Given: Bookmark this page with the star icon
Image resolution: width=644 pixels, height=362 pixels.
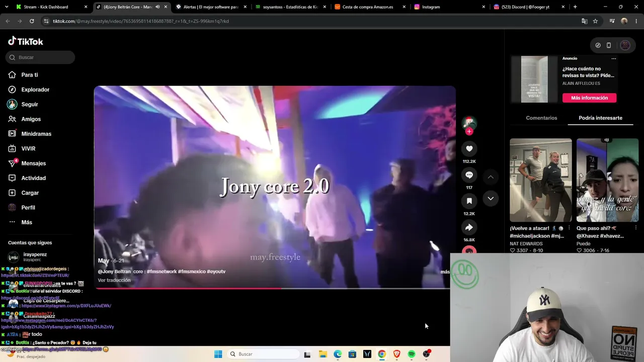Looking at the screenshot, I should click(x=595, y=21).
